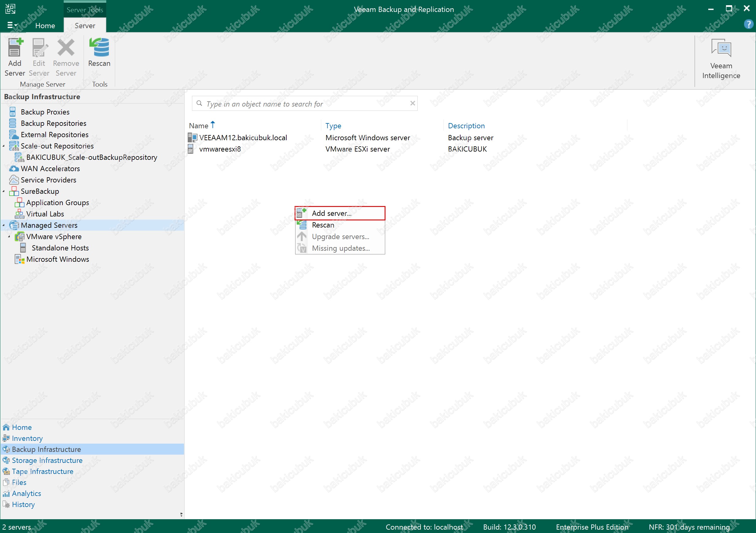Image resolution: width=756 pixels, height=533 pixels.
Task: Switch to the Server ribbon tab
Action: point(85,26)
